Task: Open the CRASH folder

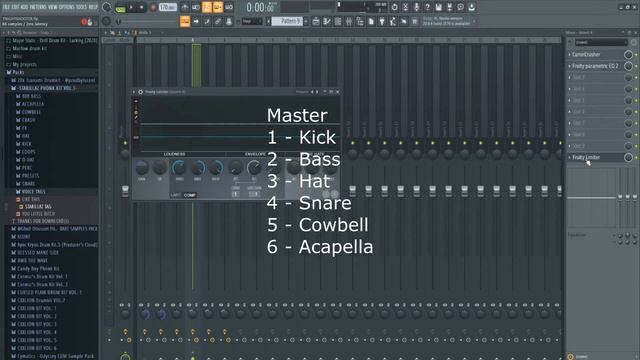Action: coord(26,120)
